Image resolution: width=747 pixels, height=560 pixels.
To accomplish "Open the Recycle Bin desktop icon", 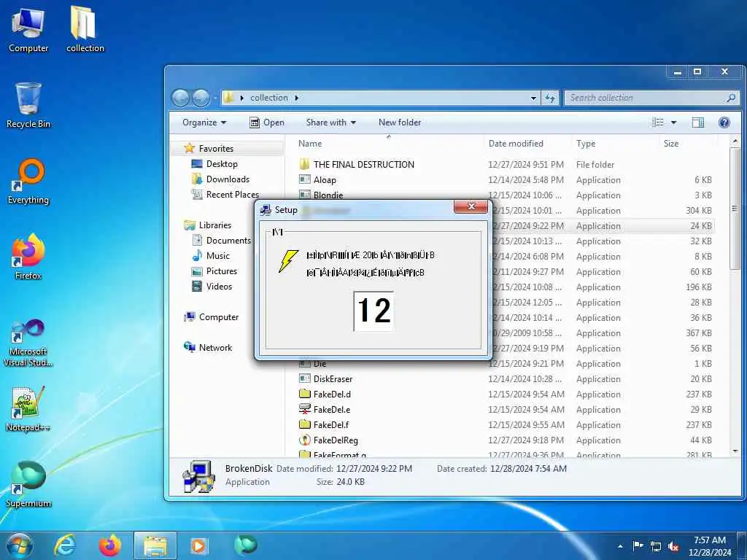I will pyautogui.click(x=28, y=106).
